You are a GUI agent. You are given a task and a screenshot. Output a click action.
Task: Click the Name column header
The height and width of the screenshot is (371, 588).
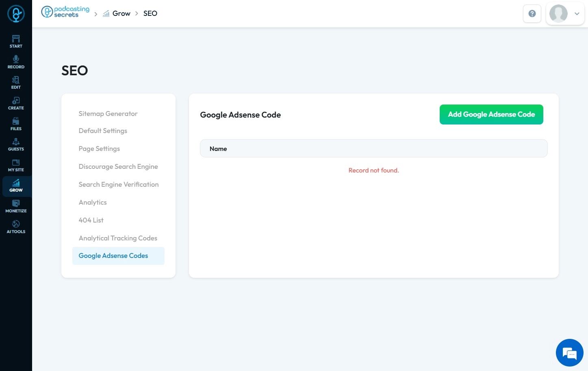pyautogui.click(x=218, y=148)
